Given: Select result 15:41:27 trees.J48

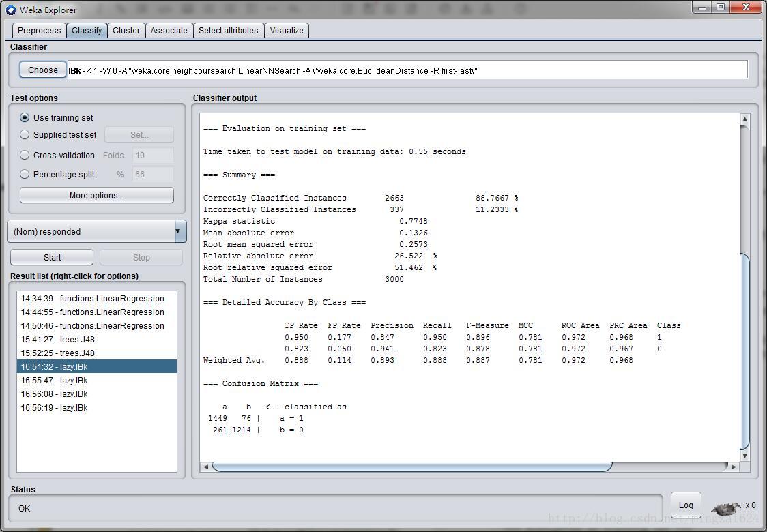Looking at the screenshot, I should click(x=97, y=340).
